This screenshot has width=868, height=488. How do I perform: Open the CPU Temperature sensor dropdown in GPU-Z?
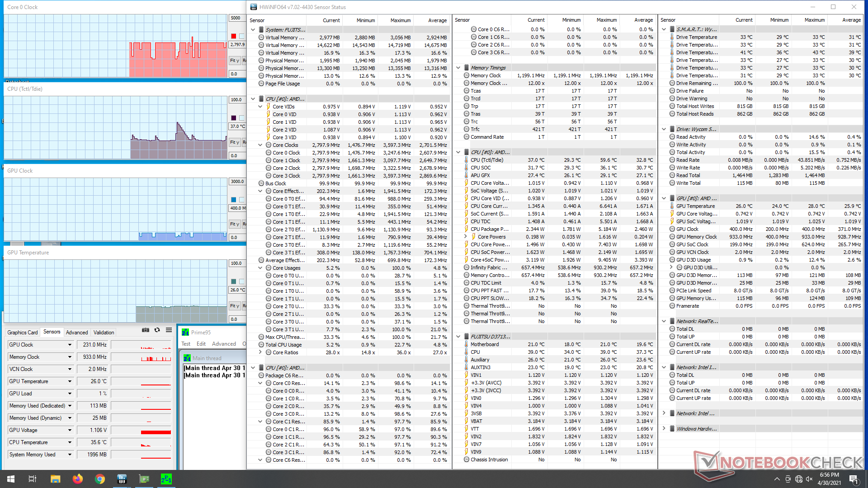point(70,442)
